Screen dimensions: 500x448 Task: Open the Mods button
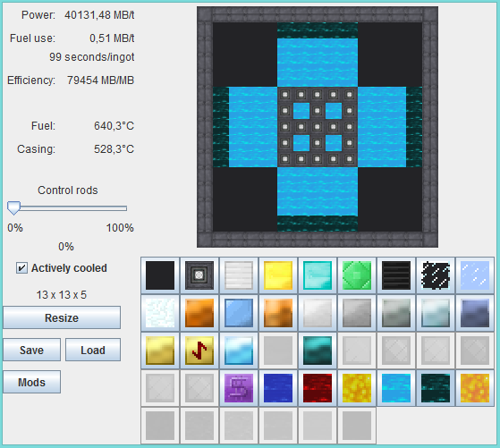point(31,382)
